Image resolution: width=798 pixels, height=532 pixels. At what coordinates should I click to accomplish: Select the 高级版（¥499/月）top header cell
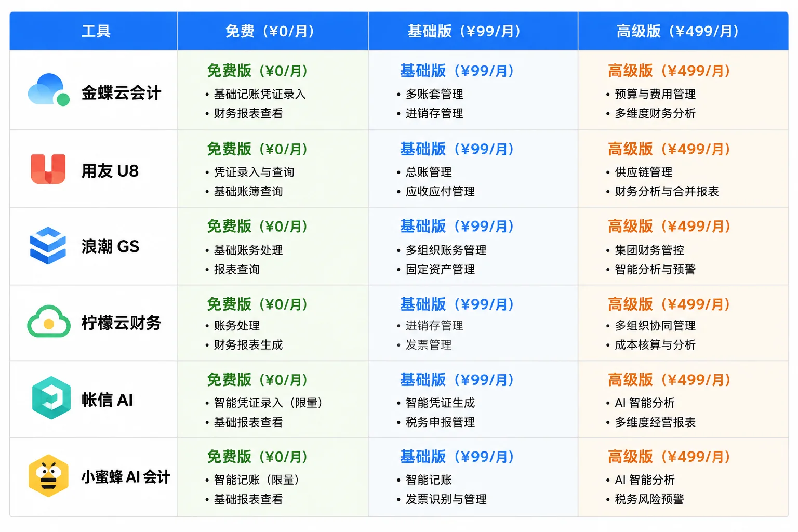[683, 31]
